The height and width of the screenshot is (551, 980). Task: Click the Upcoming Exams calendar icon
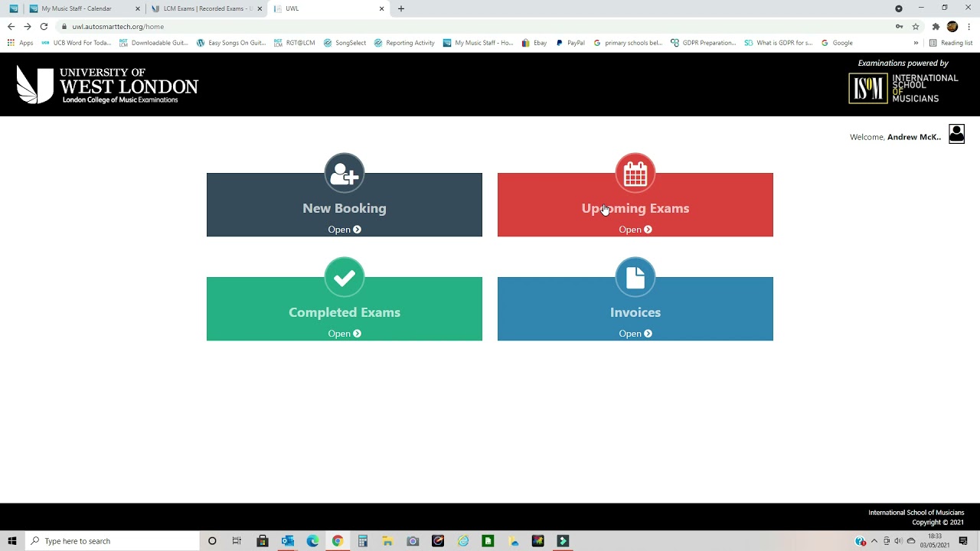[x=635, y=174]
